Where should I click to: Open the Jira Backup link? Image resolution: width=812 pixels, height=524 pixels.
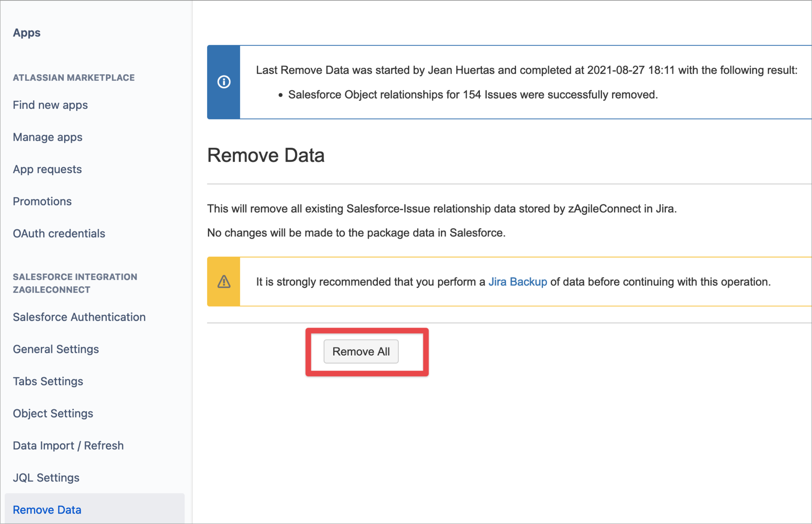(x=518, y=282)
